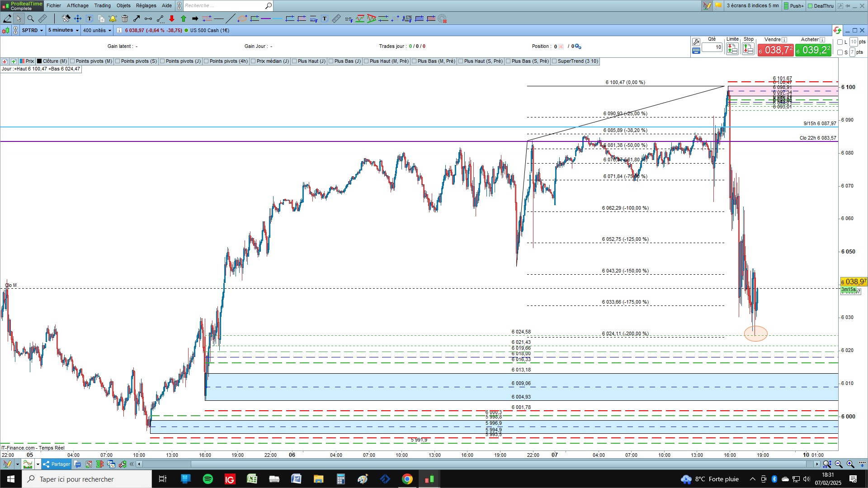This screenshot has height=488, width=868.
Task: Click the ruler measure tool icon
Action: pos(42,19)
